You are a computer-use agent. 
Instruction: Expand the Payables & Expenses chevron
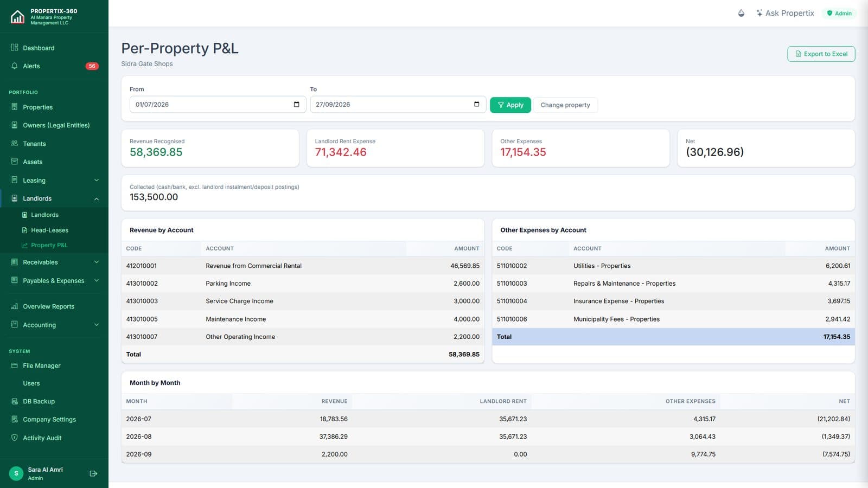pyautogui.click(x=97, y=280)
